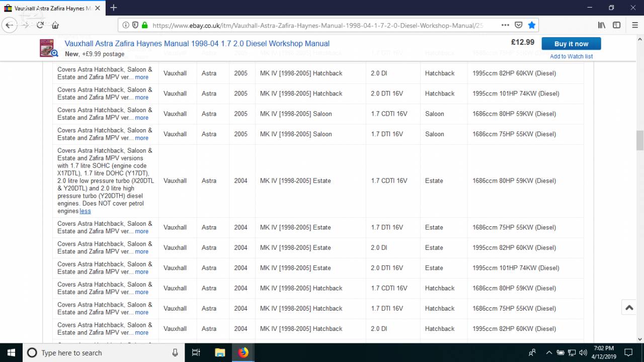Click the browser Back arrow button
The height and width of the screenshot is (362, 644).
(x=9, y=25)
